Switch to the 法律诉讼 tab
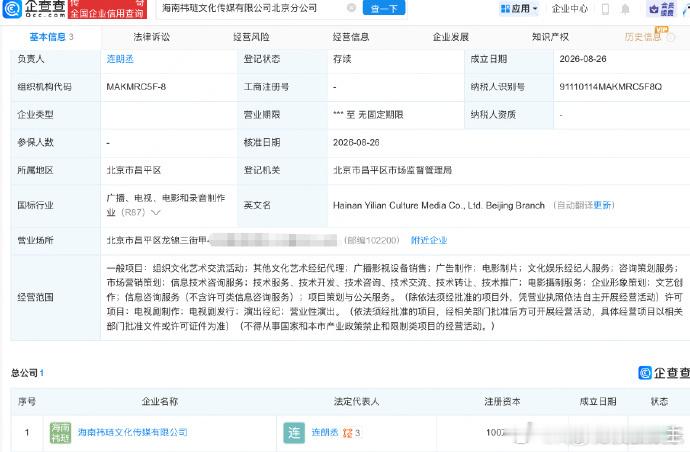The image size is (690, 452). (x=151, y=37)
